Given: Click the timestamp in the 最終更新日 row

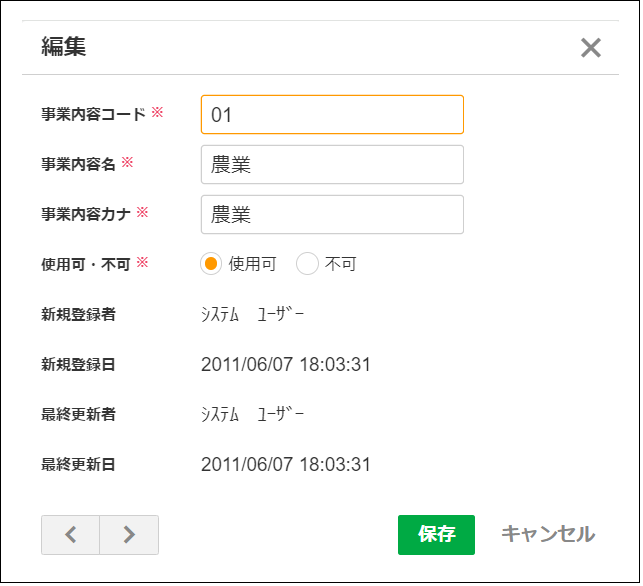Looking at the screenshot, I should click(285, 464).
